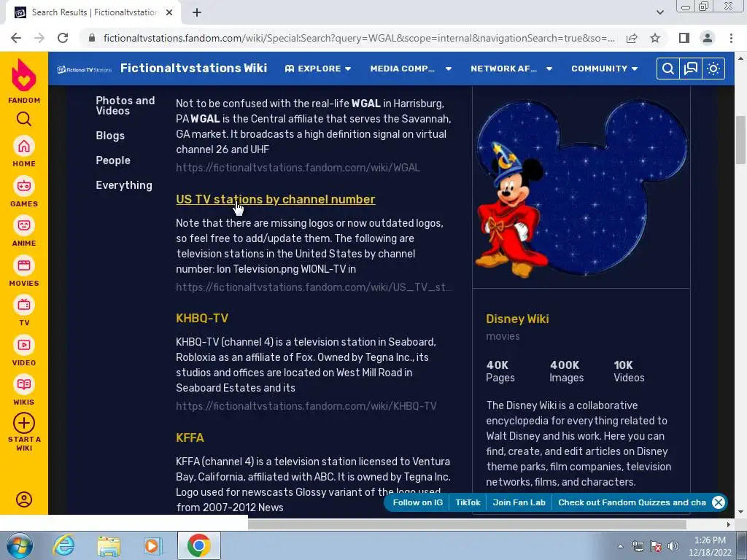This screenshot has width=747, height=560.
Task: Expand the Community dropdown menu
Action: tap(605, 69)
